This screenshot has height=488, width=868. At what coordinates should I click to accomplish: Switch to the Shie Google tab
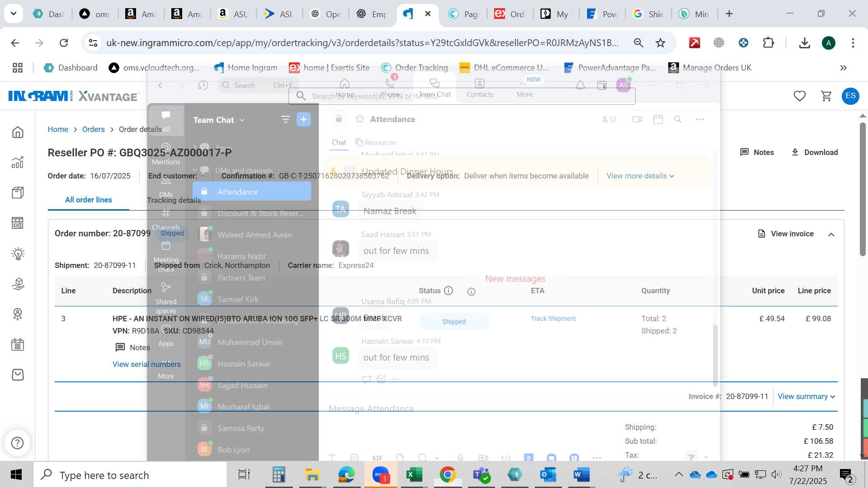(649, 14)
